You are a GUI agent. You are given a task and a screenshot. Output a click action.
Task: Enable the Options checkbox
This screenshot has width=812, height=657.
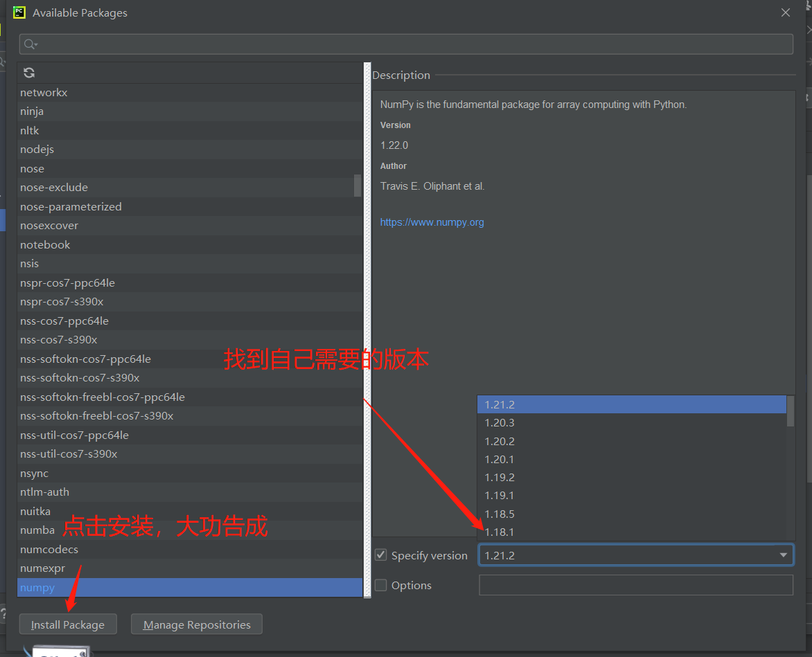(380, 585)
